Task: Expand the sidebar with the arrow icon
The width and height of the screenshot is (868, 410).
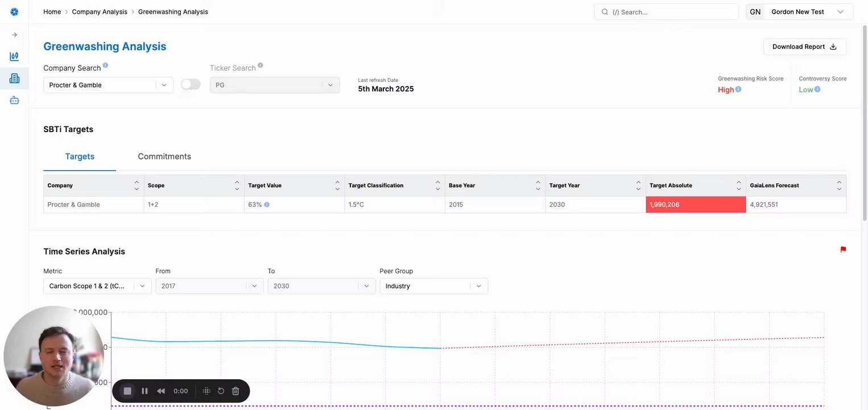Action: 14,35
